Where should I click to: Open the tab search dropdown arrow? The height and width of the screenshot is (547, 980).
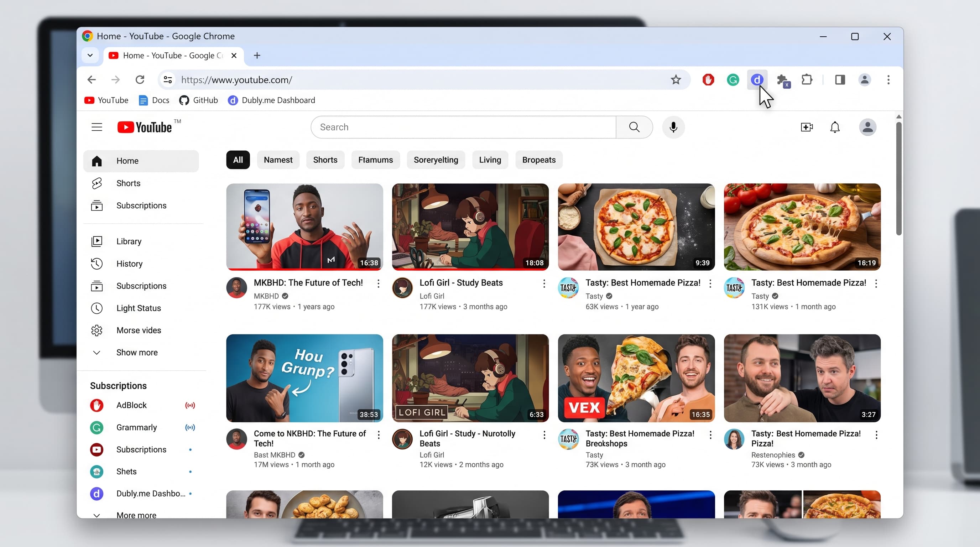tap(90, 56)
